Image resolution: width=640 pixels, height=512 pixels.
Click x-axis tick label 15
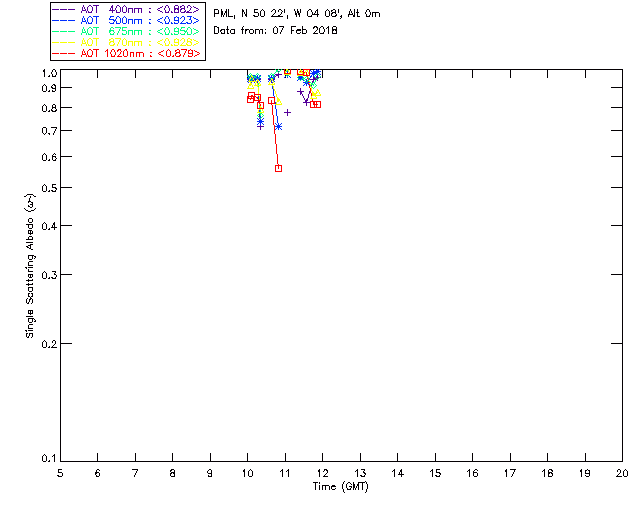435,473
